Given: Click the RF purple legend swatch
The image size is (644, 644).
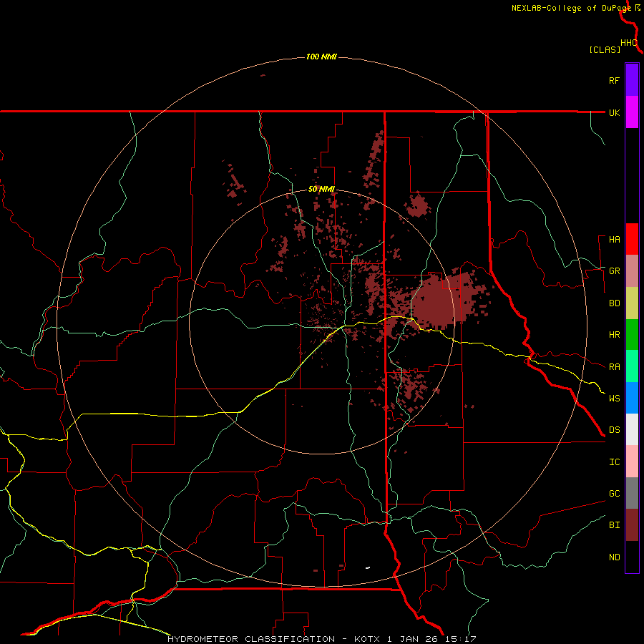Looking at the screenshot, I should [x=632, y=80].
